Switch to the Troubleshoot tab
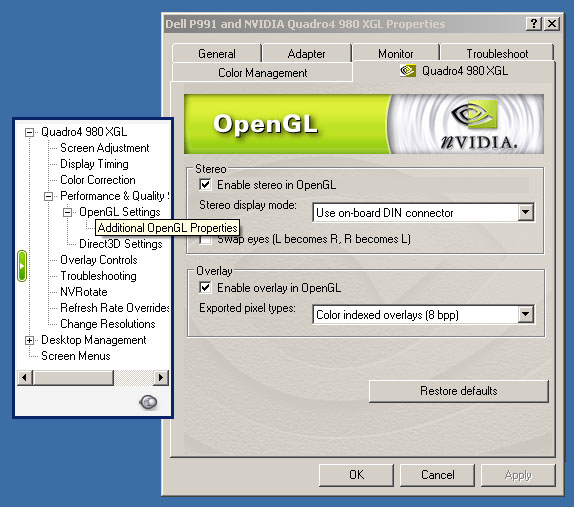Image resolution: width=574 pixels, height=507 pixels. tap(497, 53)
